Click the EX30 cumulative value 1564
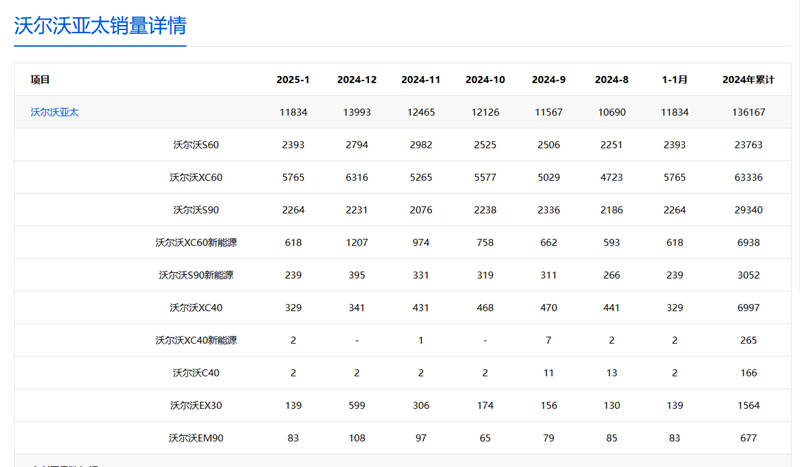800x467 pixels. (748, 406)
